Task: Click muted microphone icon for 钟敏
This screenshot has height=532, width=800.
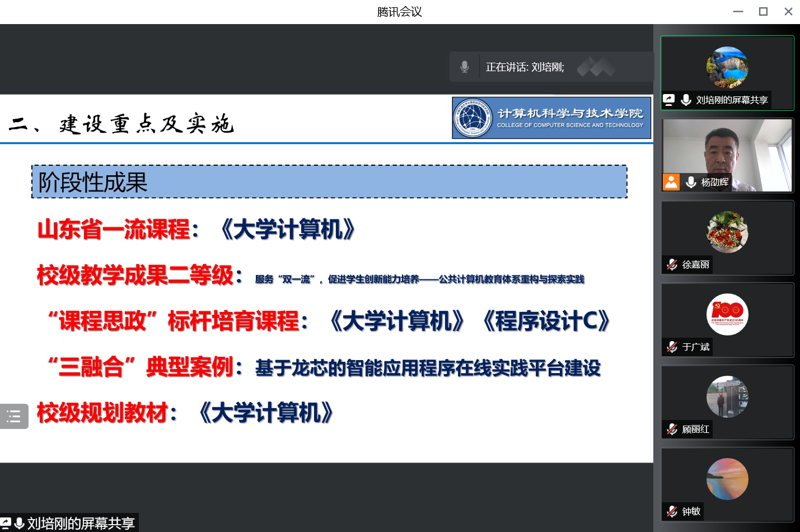Action: coord(672,511)
